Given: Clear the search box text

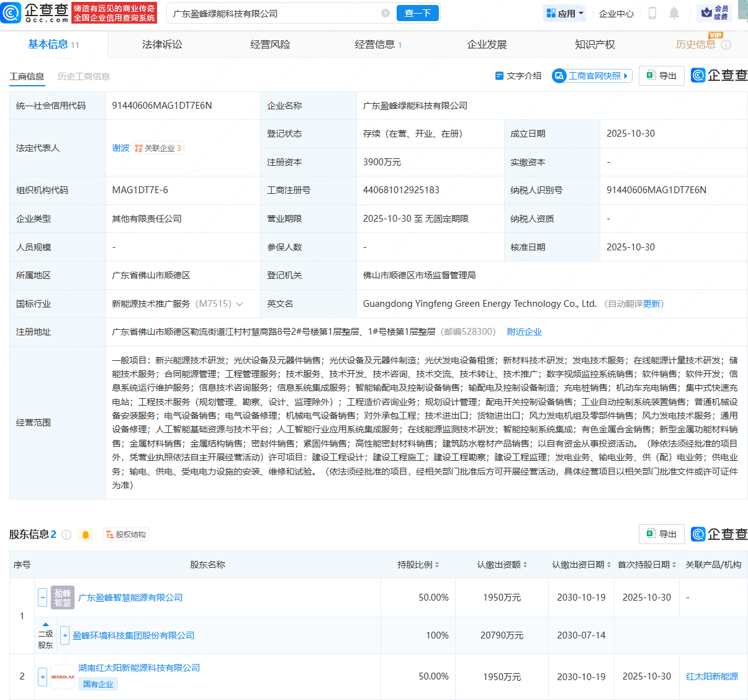Looking at the screenshot, I should pyautogui.click(x=385, y=13).
